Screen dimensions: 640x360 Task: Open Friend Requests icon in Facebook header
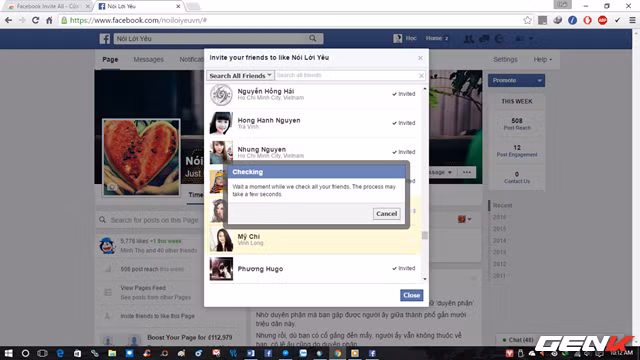[469, 38]
